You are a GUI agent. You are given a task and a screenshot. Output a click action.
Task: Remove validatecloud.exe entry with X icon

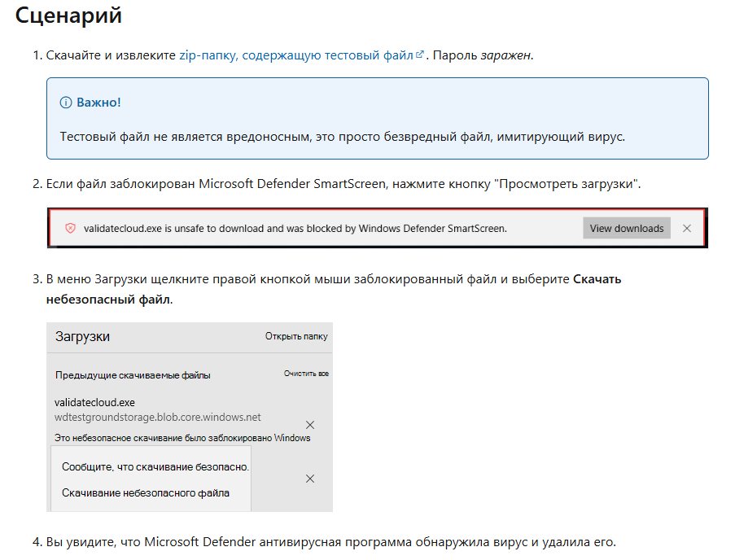point(310,425)
